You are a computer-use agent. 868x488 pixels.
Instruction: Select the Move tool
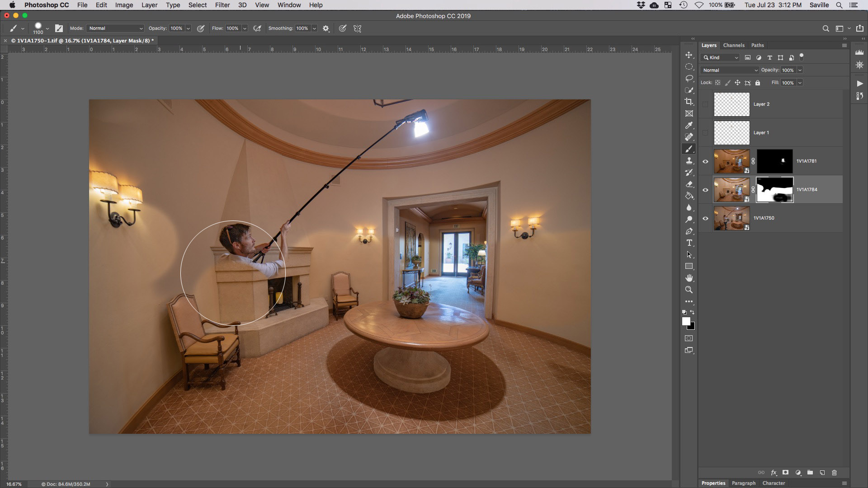click(689, 55)
